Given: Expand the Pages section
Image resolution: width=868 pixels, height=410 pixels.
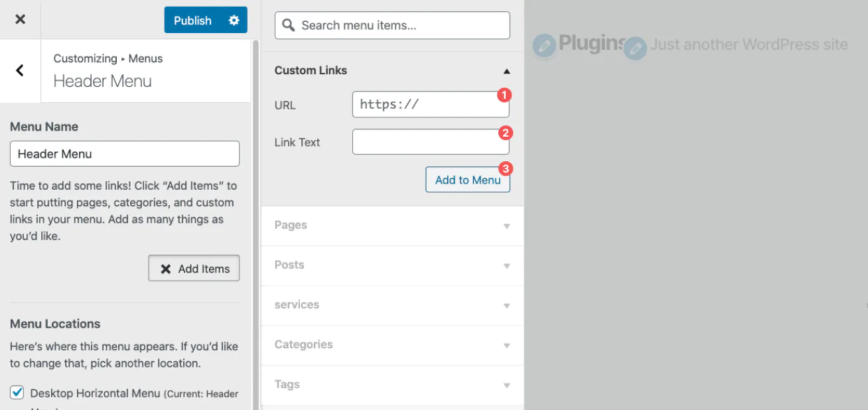Looking at the screenshot, I should click(392, 226).
